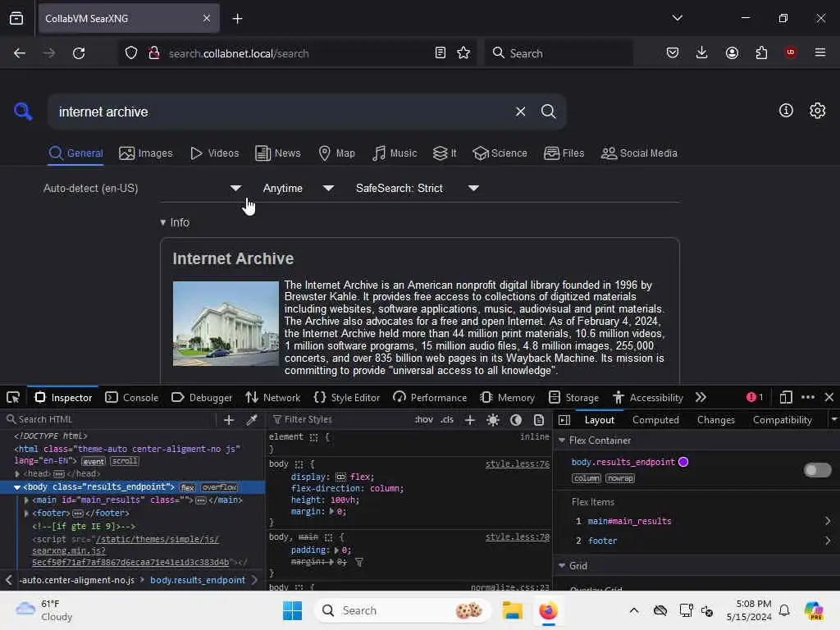Show the error count badge details

(755, 397)
